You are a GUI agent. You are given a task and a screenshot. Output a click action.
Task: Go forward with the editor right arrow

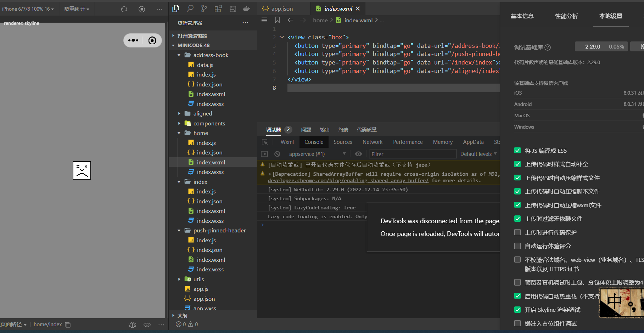(x=303, y=20)
